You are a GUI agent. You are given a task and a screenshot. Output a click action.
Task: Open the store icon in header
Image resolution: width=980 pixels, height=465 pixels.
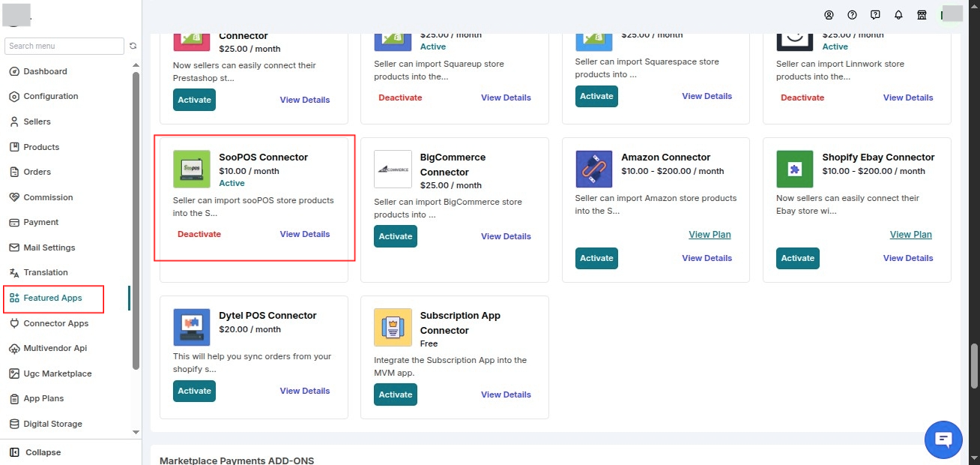922,15
